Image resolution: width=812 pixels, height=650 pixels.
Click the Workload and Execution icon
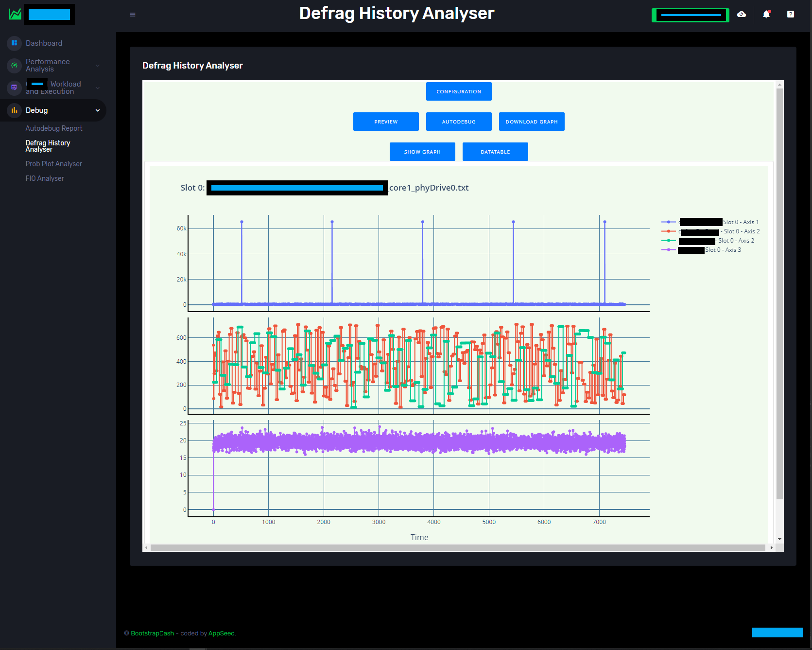click(14, 88)
